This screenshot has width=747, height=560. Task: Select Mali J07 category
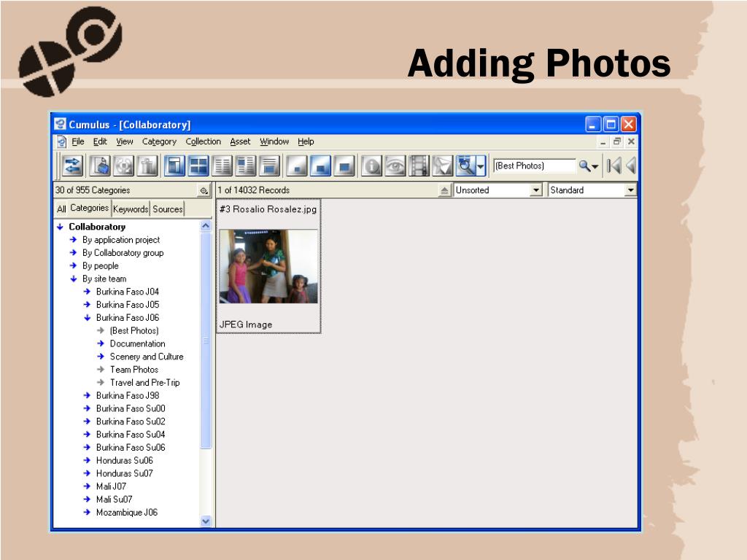(x=111, y=486)
